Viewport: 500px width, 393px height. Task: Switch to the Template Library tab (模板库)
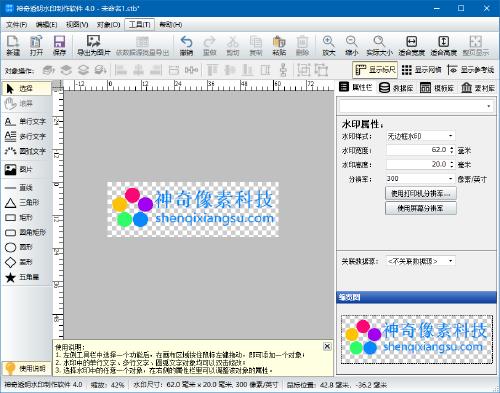click(x=437, y=88)
